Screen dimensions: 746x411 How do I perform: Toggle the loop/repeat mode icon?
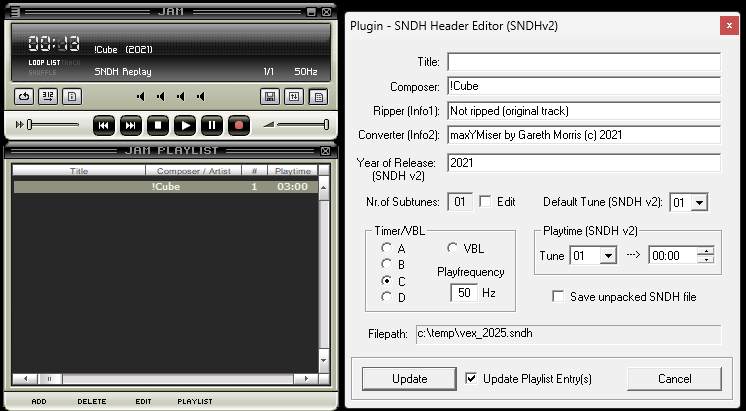24,97
